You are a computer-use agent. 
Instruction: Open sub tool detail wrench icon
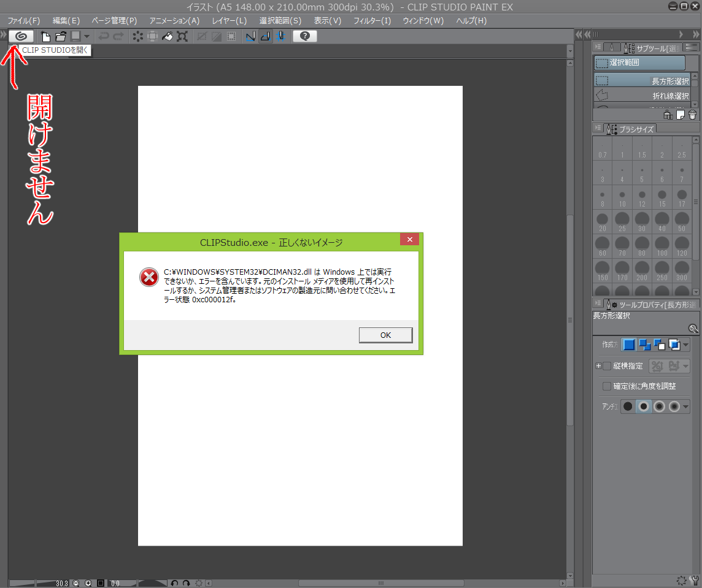click(x=693, y=329)
